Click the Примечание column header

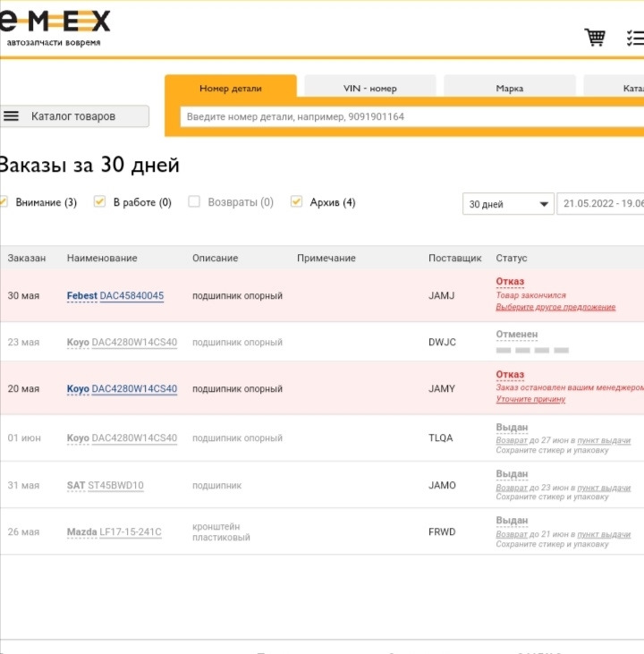click(x=326, y=259)
